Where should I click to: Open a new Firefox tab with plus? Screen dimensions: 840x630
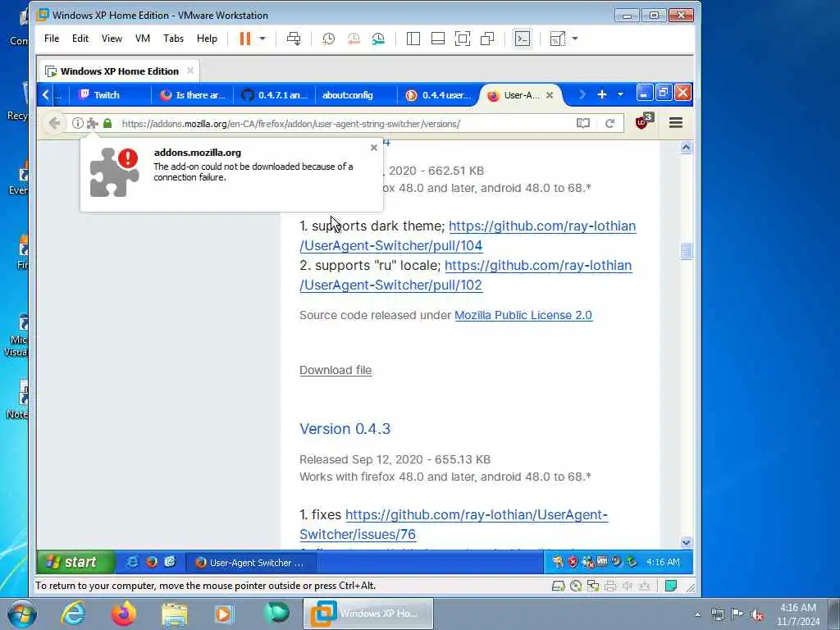(602, 94)
